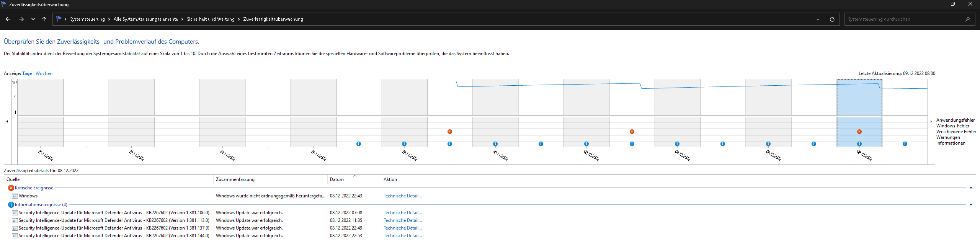Go back with the address bar arrow
This screenshot has width=980, height=246.
point(8,19)
